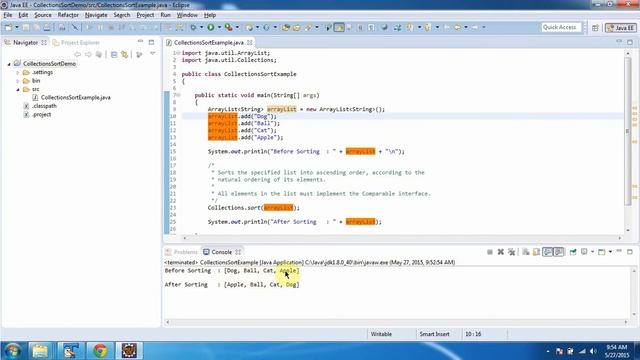This screenshot has width=640, height=360.
Task: Switch to the Problems tab
Action: 181,252
